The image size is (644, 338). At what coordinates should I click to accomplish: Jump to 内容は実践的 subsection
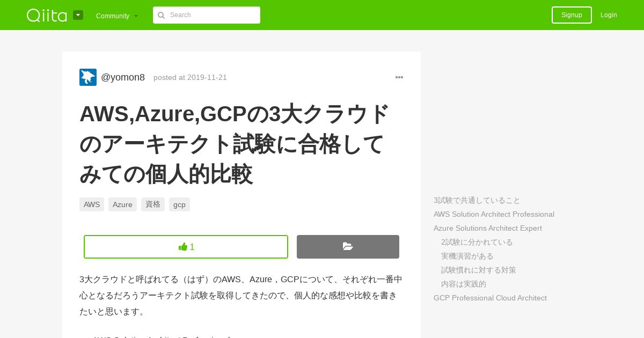pyautogui.click(x=464, y=284)
